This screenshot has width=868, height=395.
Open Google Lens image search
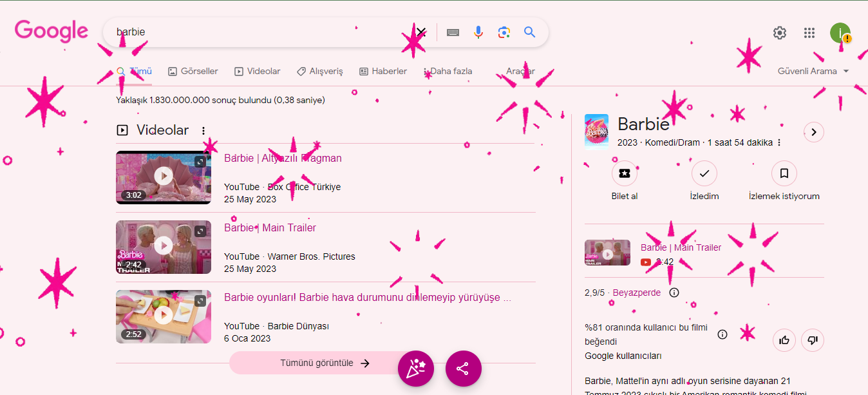(504, 32)
